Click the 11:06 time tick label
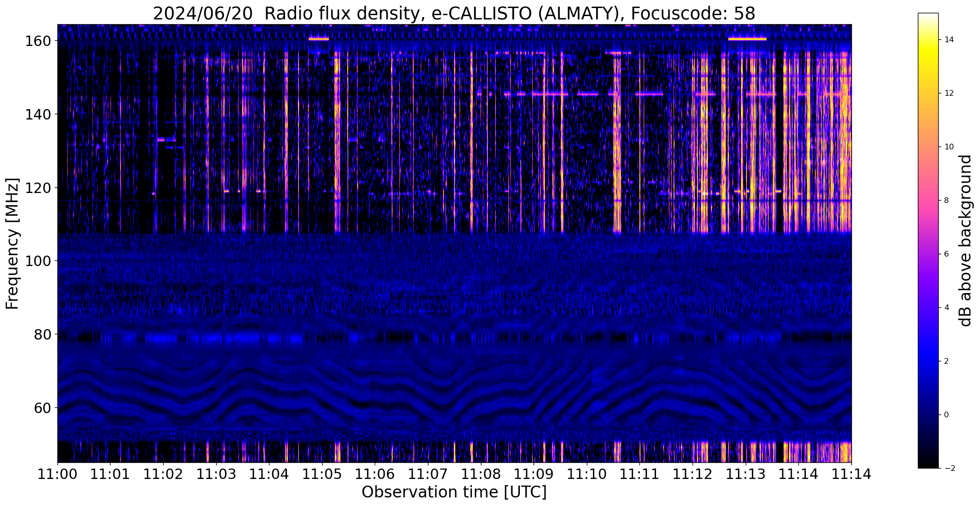980x506 pixels. pos(375,474)
